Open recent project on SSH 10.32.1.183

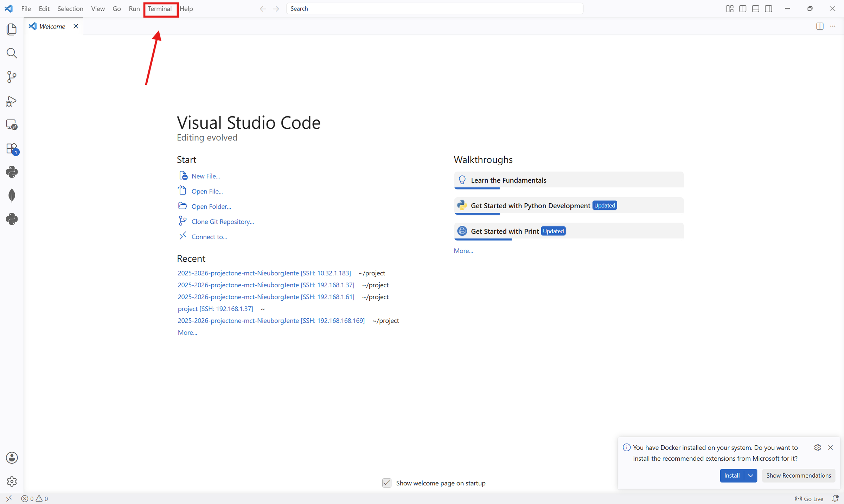coord(264,273)
